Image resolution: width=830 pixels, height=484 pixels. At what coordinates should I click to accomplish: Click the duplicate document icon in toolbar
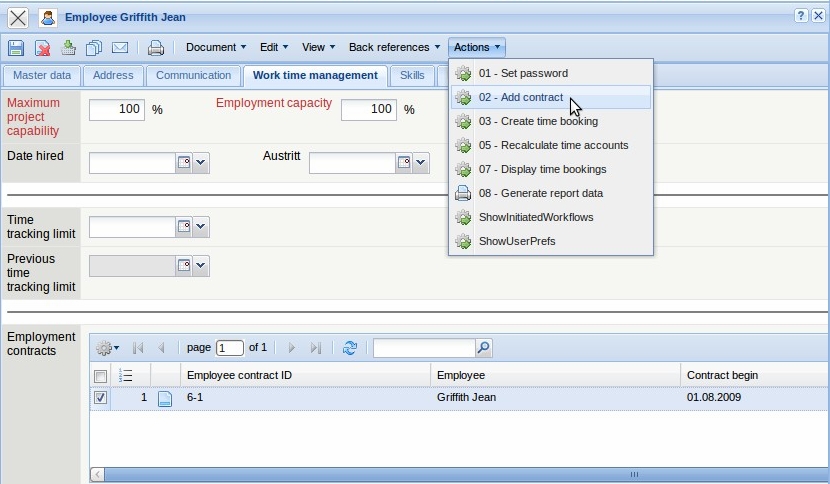tap(94, 47)
